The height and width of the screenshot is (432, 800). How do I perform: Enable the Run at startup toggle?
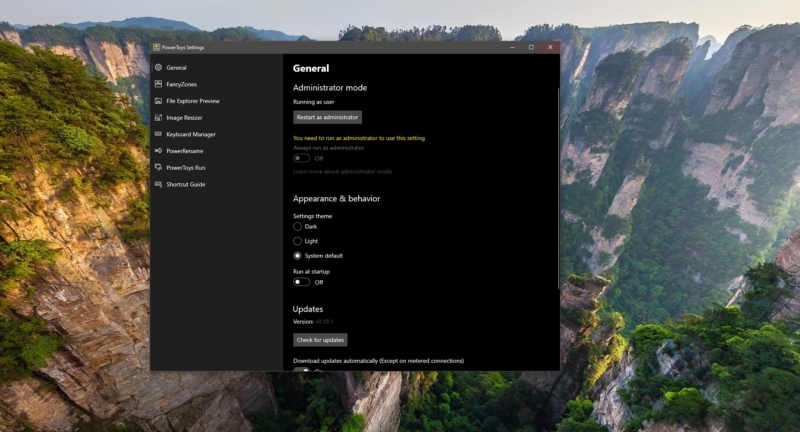pos(301,282)
